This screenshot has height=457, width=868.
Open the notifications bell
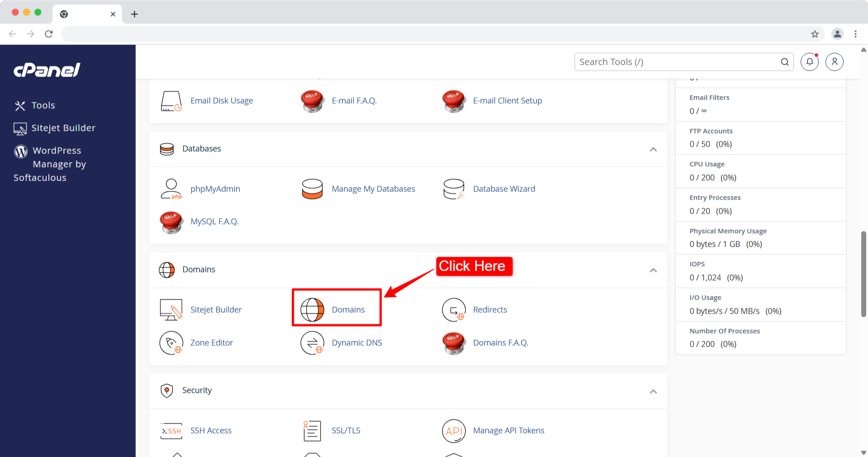tap(809, 62)
